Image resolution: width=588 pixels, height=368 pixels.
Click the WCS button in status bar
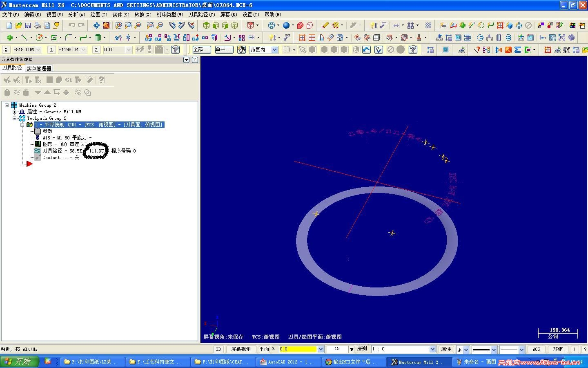(536, 349)
